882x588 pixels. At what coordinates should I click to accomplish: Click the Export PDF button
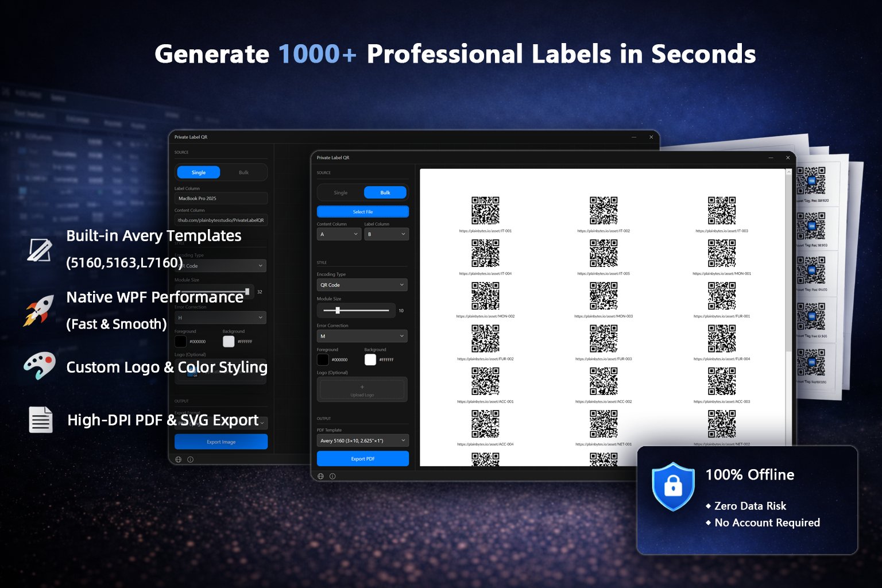tap(362, 458)
